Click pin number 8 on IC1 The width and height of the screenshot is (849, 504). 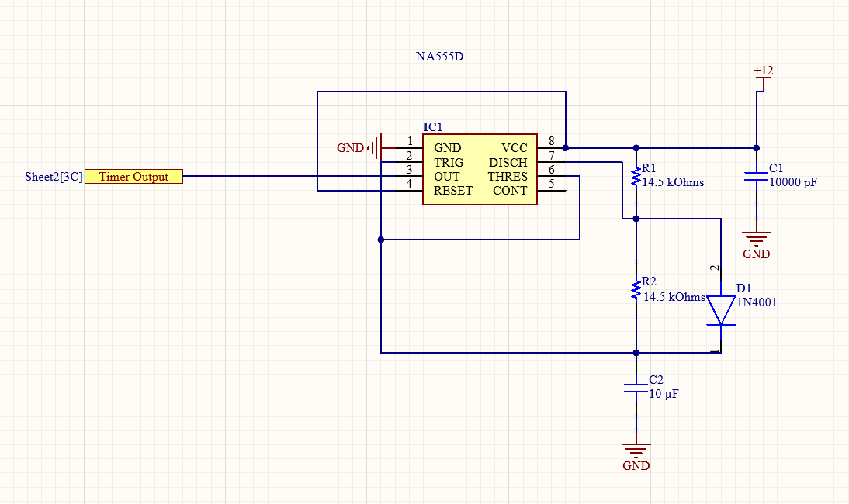[552, 140]
